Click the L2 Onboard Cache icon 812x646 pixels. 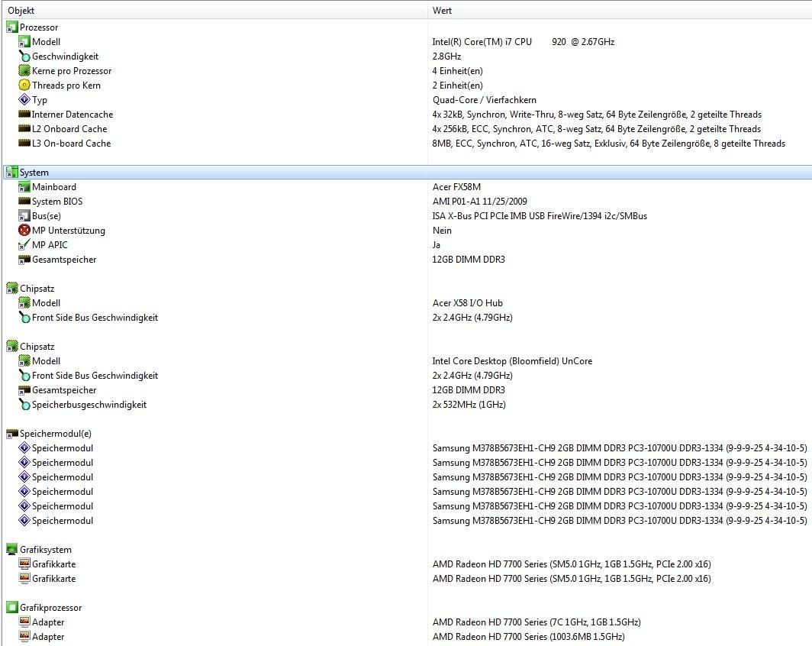pyautogui.click(x=24, y=128)
